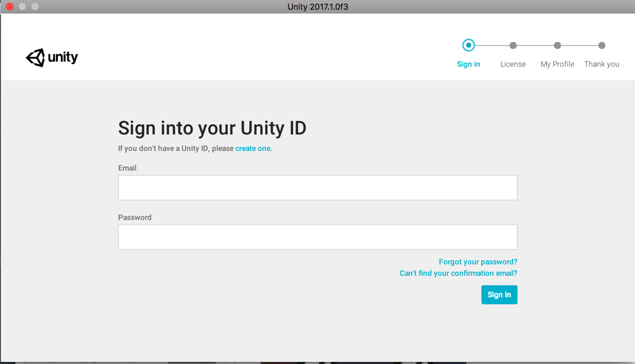Click the My Profile step label
Screen dimensions: 635x364
[557, 64]
